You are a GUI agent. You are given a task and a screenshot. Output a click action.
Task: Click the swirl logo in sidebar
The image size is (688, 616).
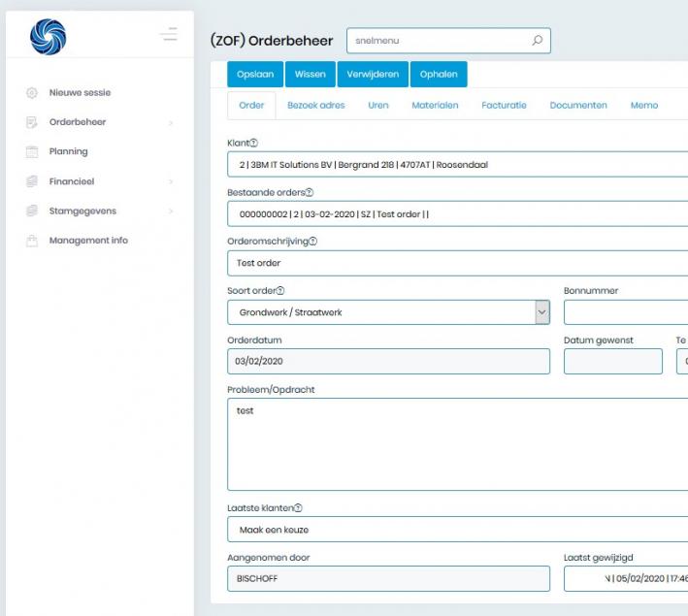click(x=48, y=37)
